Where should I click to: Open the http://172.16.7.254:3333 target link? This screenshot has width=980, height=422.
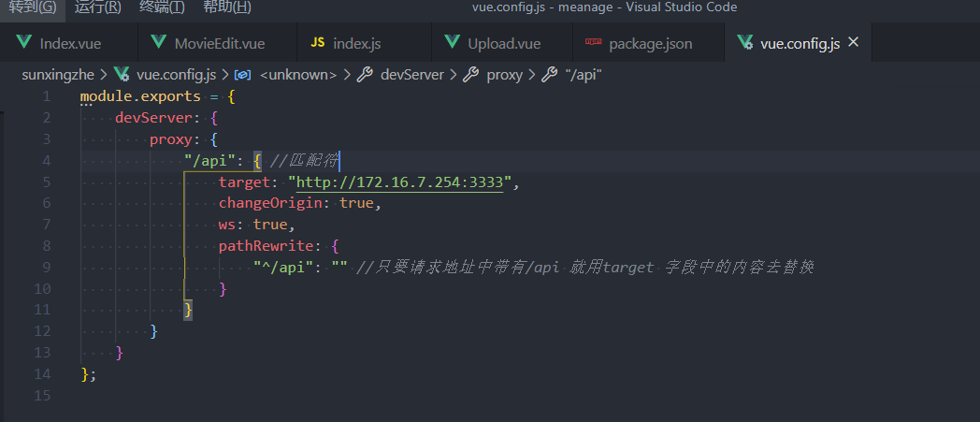coord(400,182)
